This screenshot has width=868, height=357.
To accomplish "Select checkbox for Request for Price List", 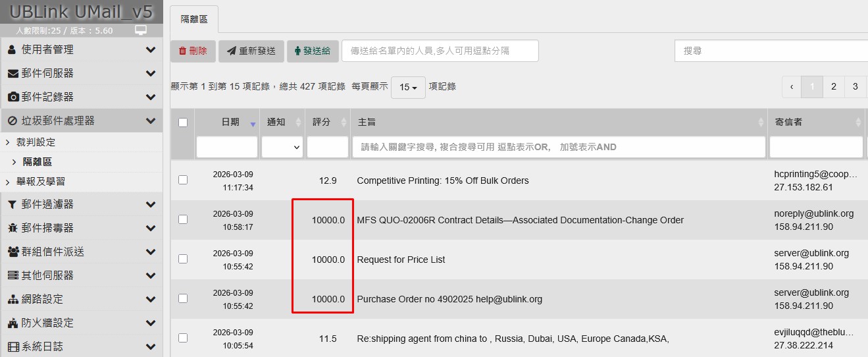I will point(183,259).
